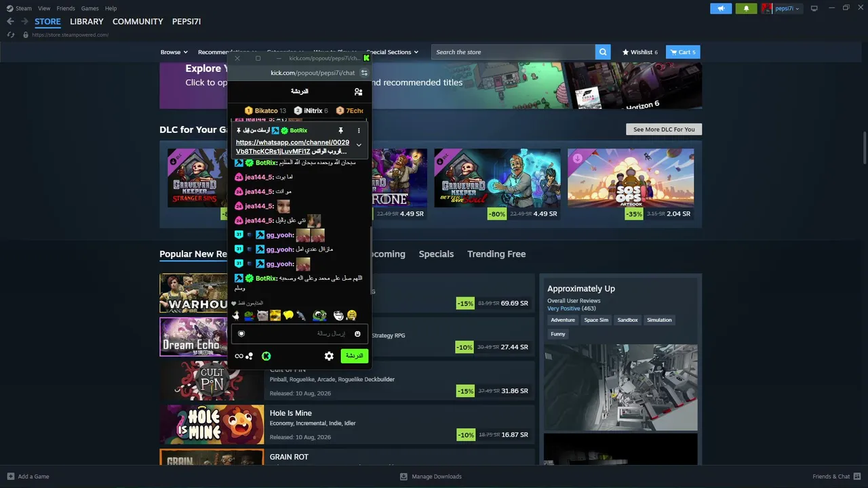Screen dimensions: 868x488
Task: Open the Friends & Chat icon
Action: tap(856, 476)
